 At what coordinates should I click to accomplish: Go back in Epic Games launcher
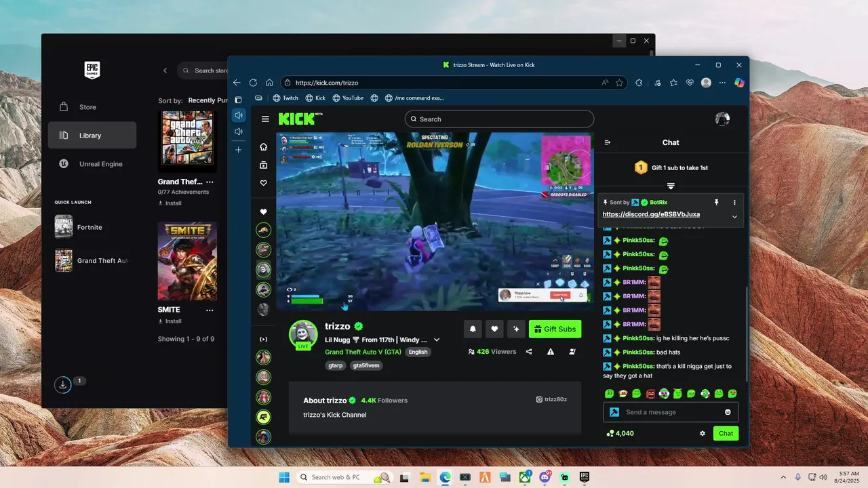pos(165,70)
